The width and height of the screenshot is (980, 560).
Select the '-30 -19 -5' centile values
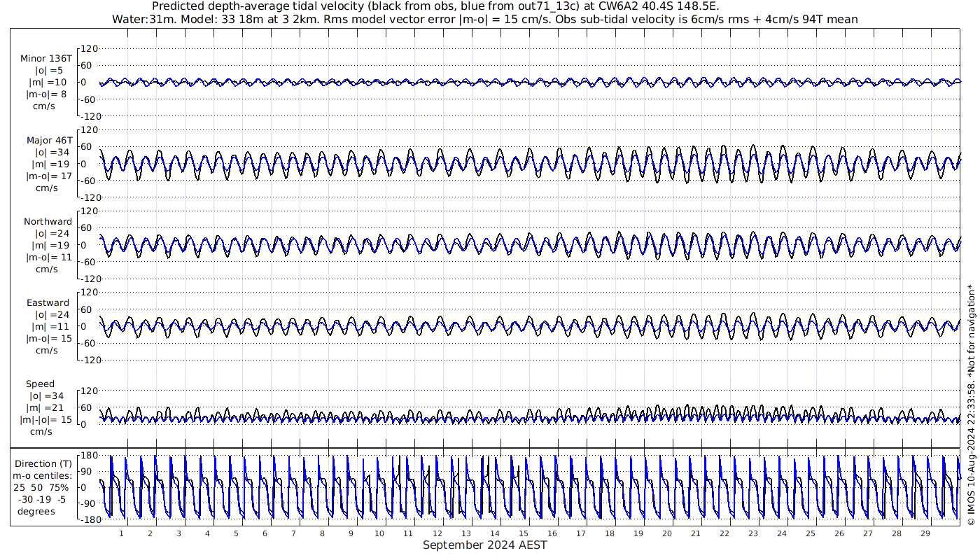[x=42, y=499]
